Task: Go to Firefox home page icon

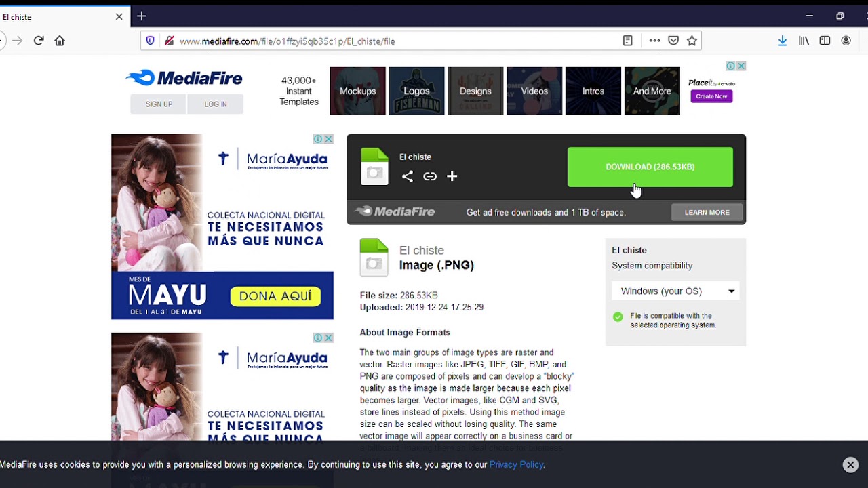Action: pos(60,41)
